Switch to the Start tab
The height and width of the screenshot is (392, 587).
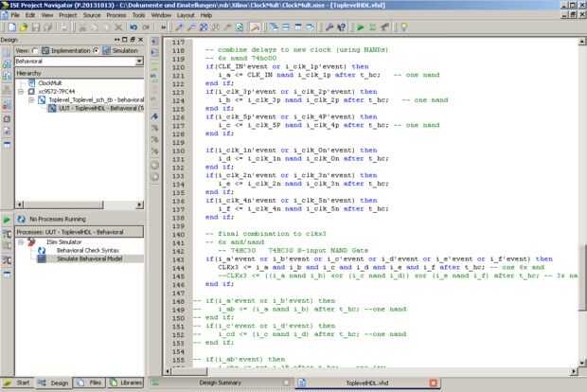pyautogui.click(x=17, y=383)
